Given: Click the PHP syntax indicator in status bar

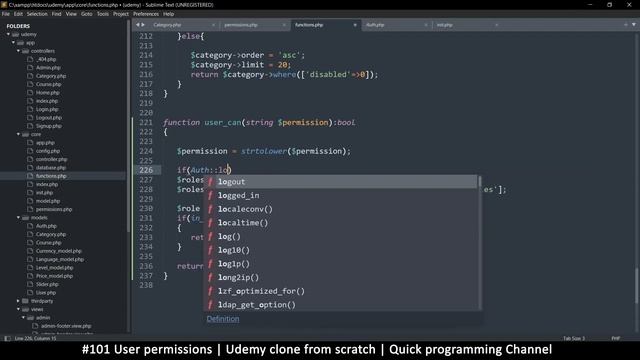Looking at the screenshot, I should pos(616,338).
